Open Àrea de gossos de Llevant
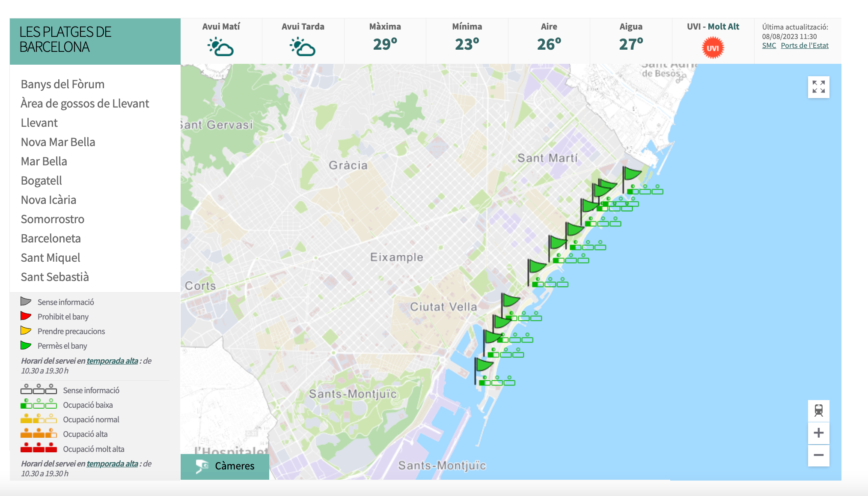 click(x=85, y=103)
